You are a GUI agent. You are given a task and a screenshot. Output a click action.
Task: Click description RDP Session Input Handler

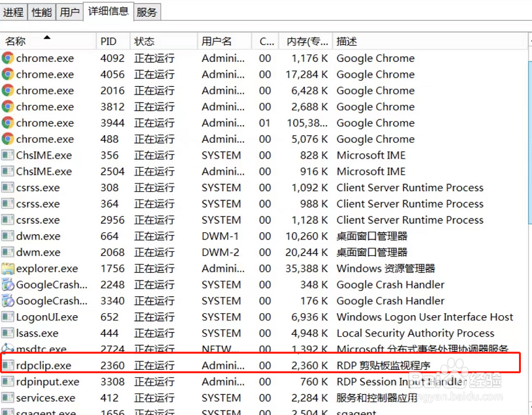(x=401, y=382)
